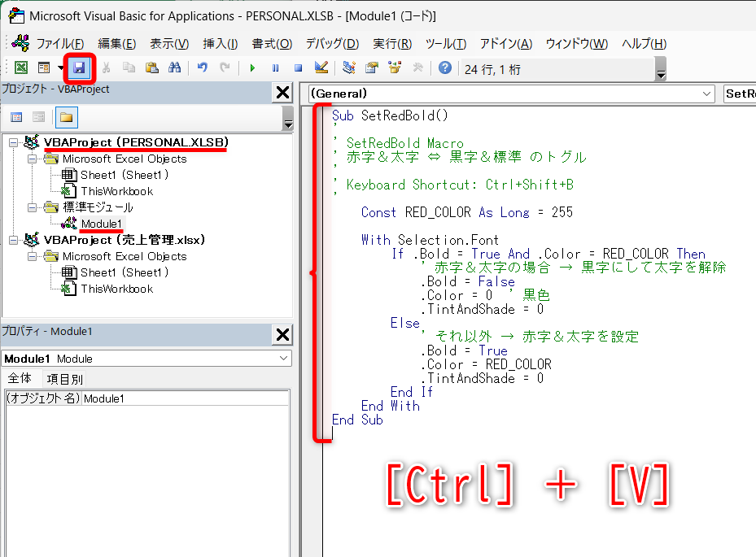Click the menu bar VBA document icon
This screenshot has width=756, height=557.
[20, 43]
